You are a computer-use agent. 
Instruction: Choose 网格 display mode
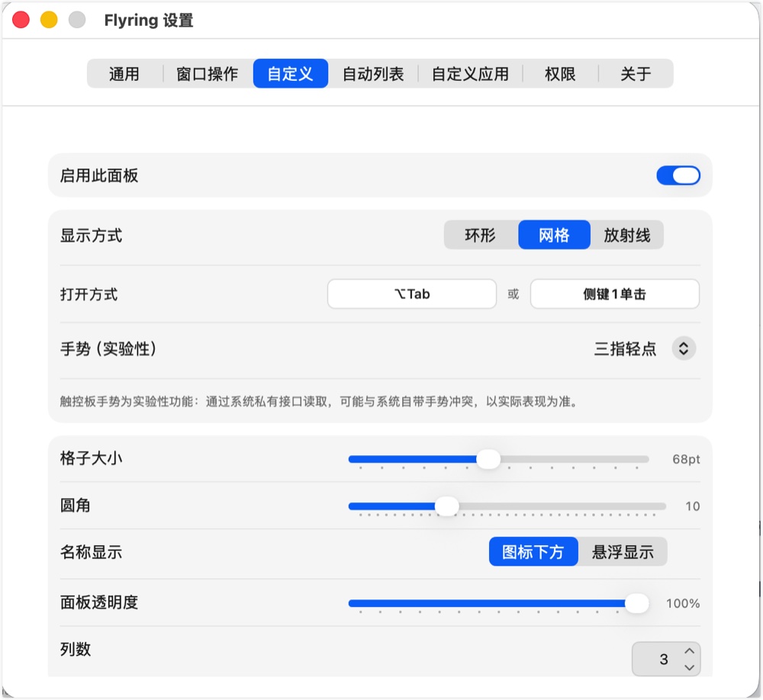[554, 236]
